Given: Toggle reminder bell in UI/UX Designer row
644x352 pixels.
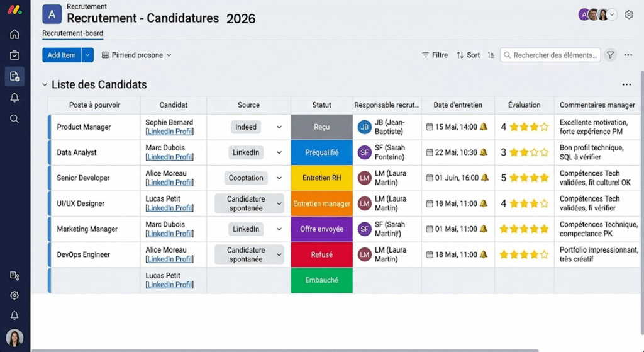Looking at the screenshot, I should 484,203.
